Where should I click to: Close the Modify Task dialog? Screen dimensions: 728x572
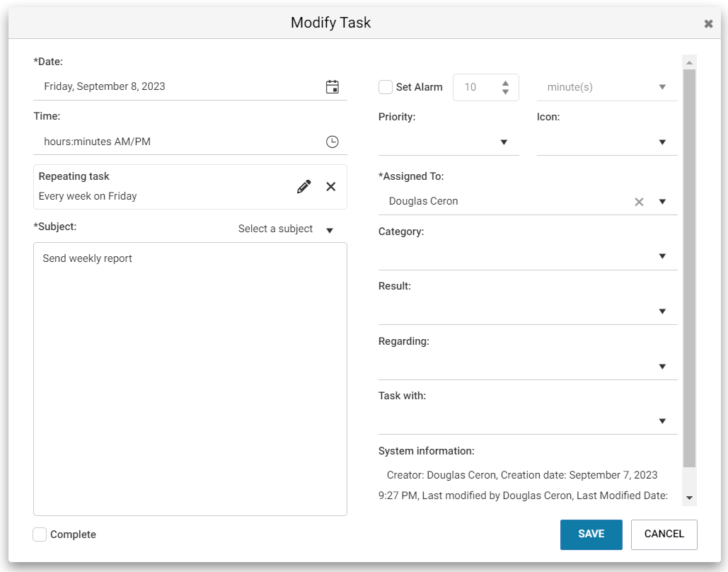(x=708, y=23)
